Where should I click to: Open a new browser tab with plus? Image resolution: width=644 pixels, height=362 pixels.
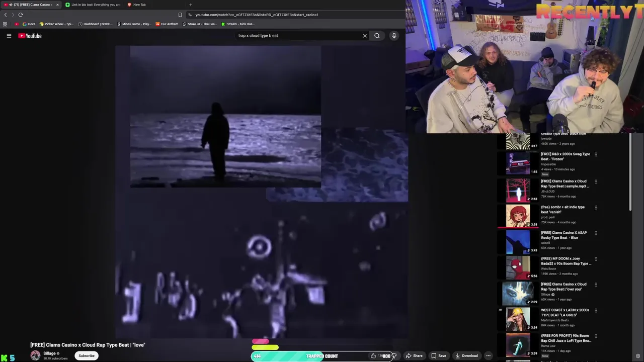[190, 5]
